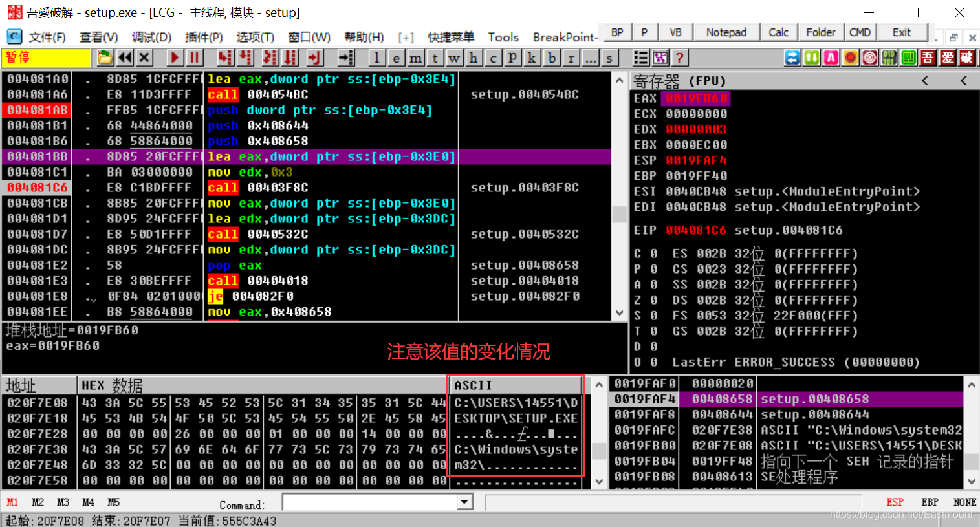
Task: Click the green window layout plugin icon
Action: (x=909, y=58)
